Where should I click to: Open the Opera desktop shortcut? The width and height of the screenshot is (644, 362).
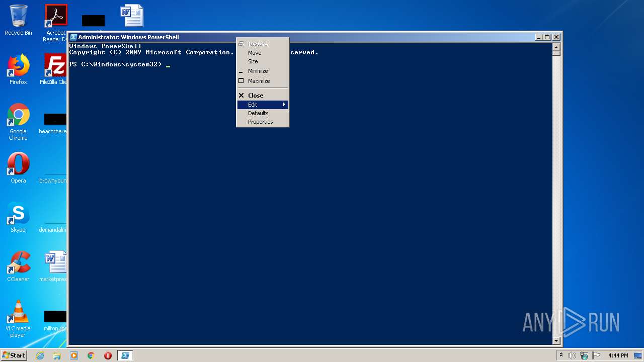[18, 168]
